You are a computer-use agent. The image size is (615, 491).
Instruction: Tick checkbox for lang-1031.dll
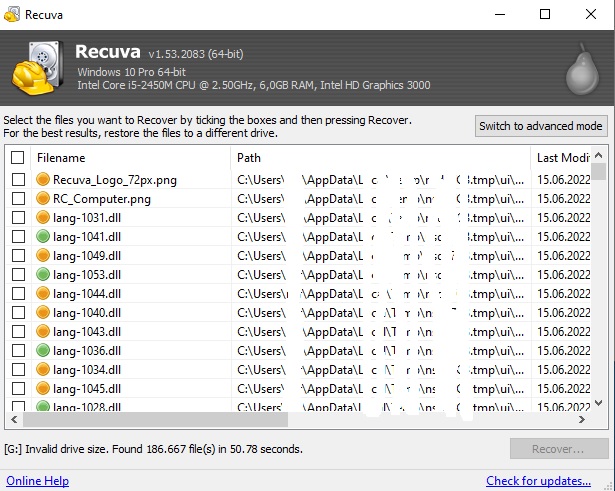point(18,217)
